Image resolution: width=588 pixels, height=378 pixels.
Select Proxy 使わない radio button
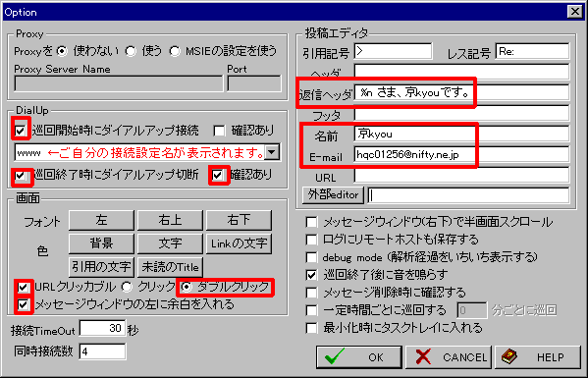[62, 51]
